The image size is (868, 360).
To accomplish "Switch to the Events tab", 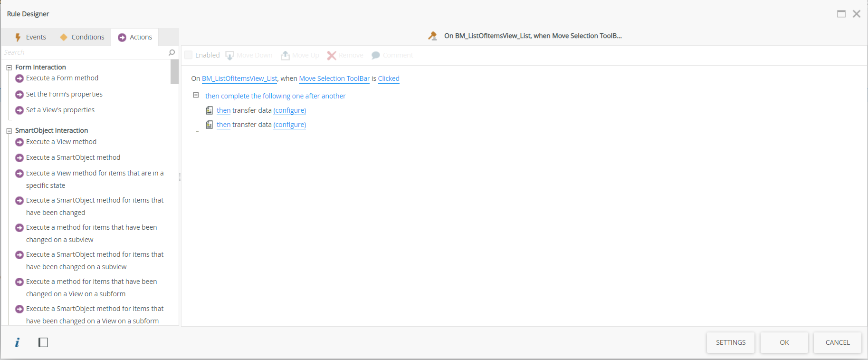I will pyautogui.click(x=31, y=37).
